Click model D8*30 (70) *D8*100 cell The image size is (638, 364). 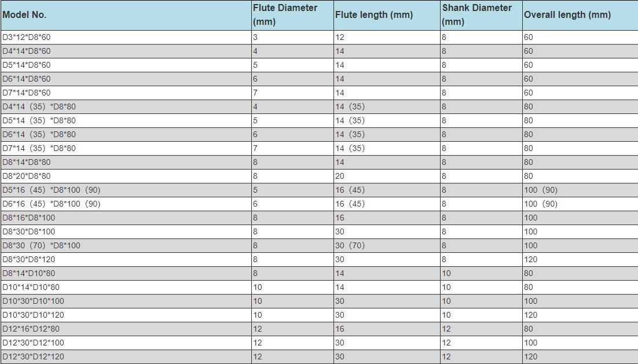[x=126, y=245]
